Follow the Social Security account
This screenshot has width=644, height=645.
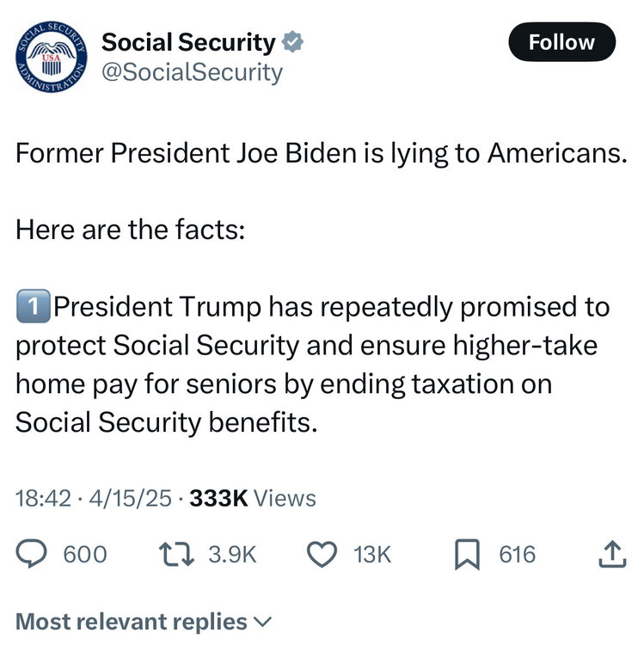pyautogui.click(x=561, y=42)
